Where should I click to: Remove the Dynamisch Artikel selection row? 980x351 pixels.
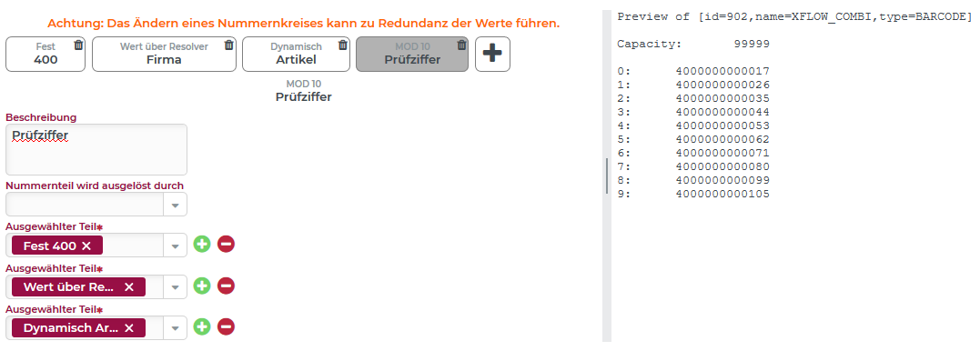coord(226,326)
